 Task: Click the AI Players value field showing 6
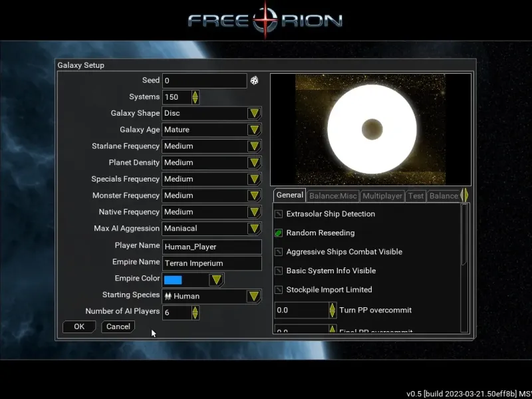[x=177, y=313]
